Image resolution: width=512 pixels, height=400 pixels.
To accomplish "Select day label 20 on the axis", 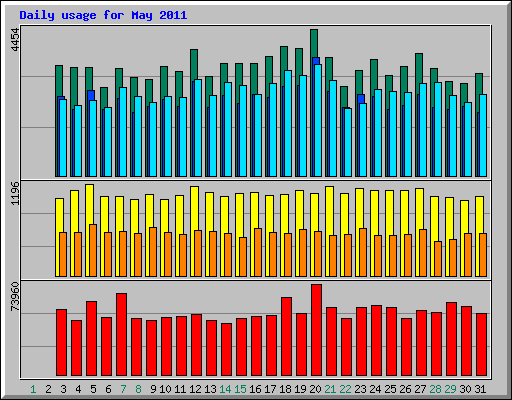I will pos(315,389).
